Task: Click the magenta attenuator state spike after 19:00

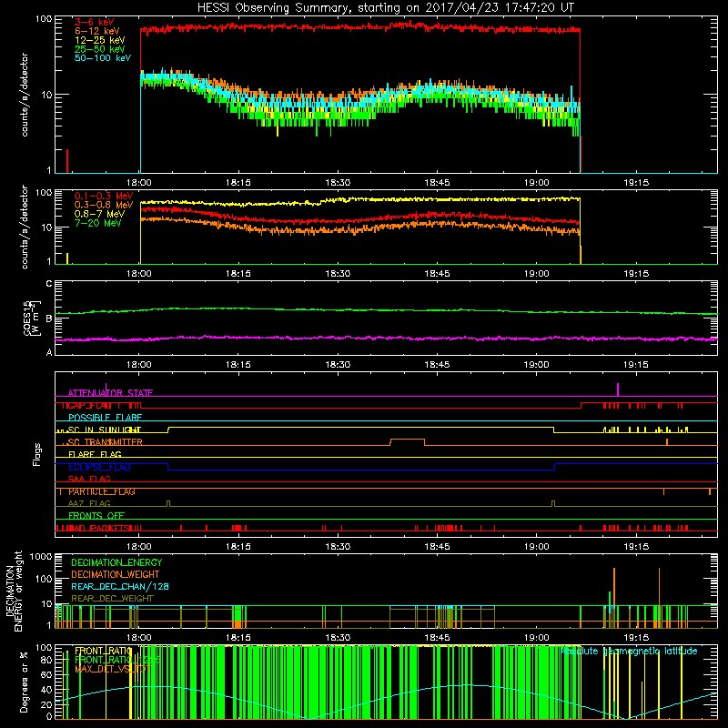Action: tap(618, 389)
